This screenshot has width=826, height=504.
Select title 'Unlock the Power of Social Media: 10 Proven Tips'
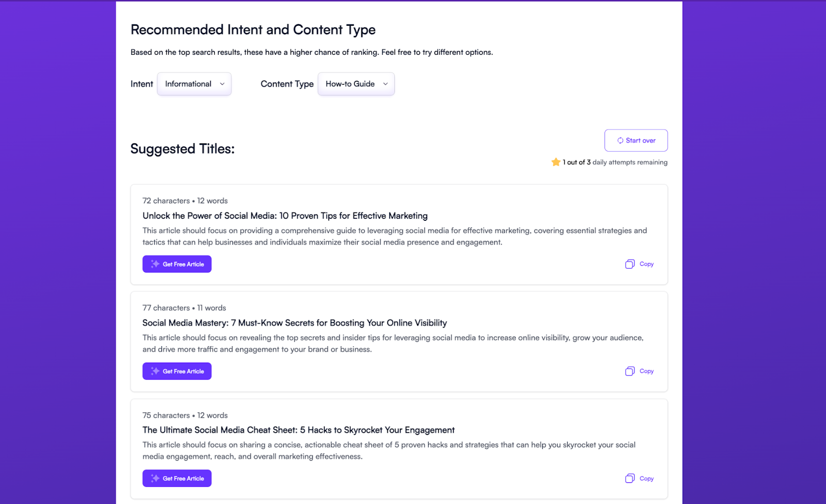pos(285,216)
